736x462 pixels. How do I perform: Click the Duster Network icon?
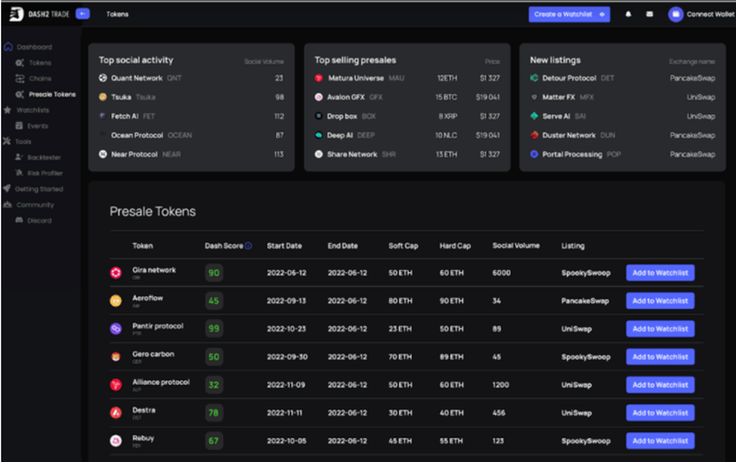coord(534,135)
